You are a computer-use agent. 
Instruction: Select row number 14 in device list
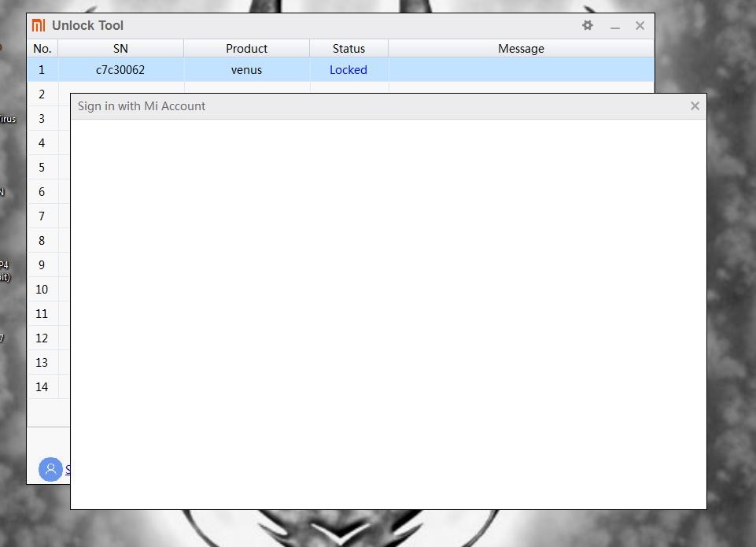coord(42,387)
